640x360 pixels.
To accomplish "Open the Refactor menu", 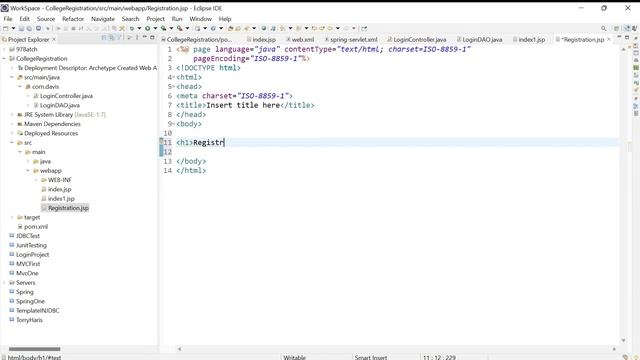I will 73,19.
